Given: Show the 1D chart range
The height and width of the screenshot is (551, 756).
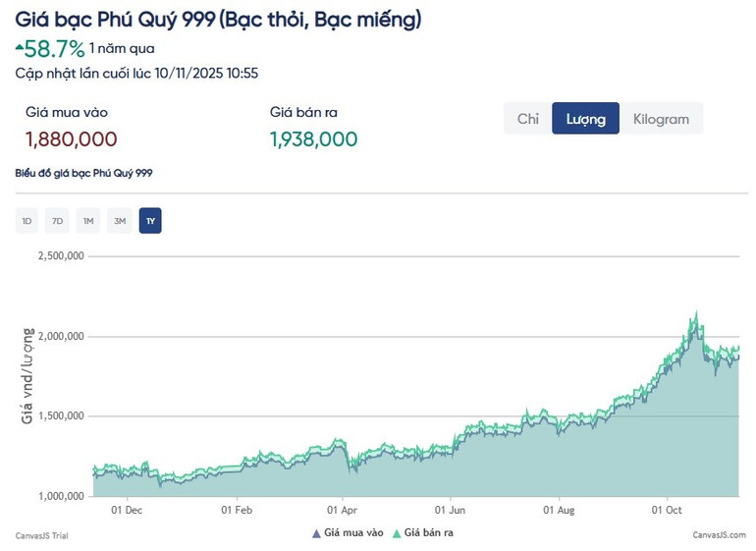Looking at the screenshot, I should (x=27, y=221).
